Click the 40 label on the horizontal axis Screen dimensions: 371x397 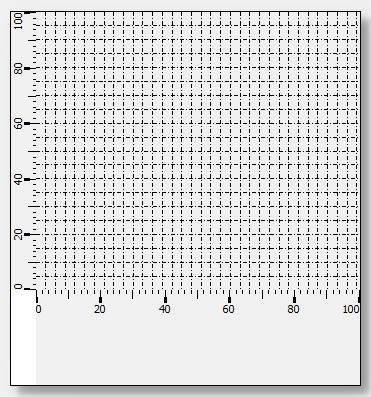click(x=164, y=309)
